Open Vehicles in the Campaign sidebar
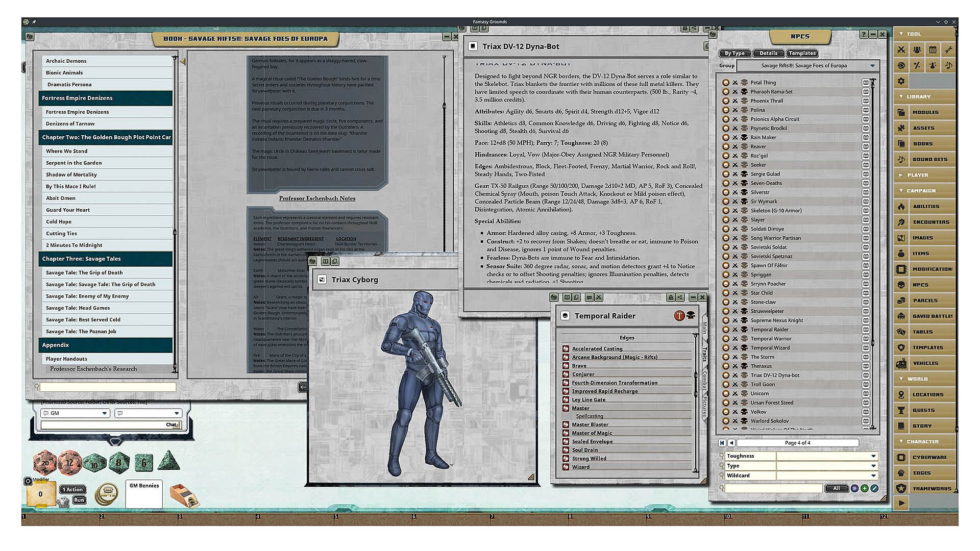 [x=925, y=363]
